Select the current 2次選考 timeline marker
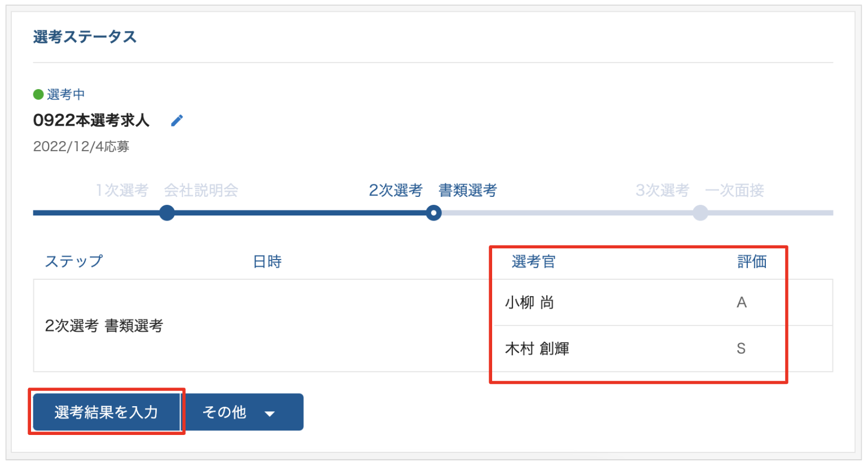 coord(433,213)
